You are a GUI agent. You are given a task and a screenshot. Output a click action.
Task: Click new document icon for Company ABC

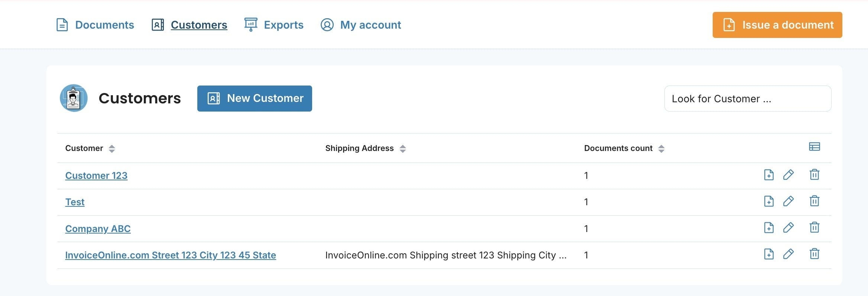point(768,228)
